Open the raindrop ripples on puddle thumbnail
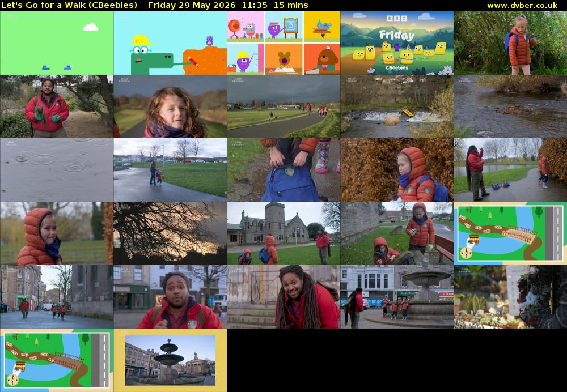This screenshot has width=567, height=392. [57, 170]
